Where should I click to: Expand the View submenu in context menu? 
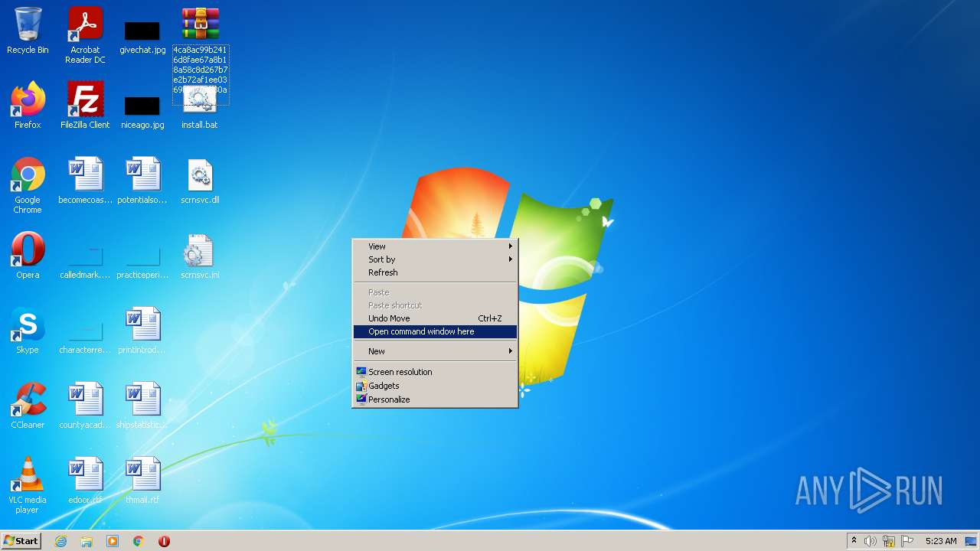point(435,246)
